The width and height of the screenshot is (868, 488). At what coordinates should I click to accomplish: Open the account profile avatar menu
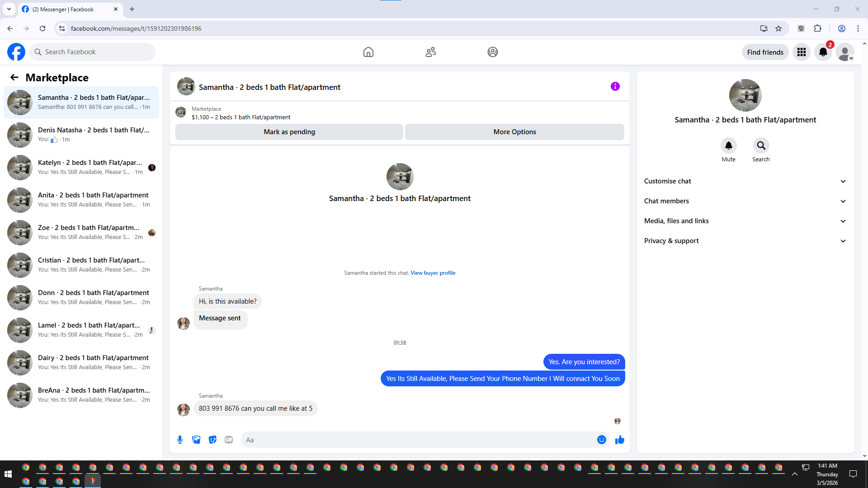(x=845, y=52)
